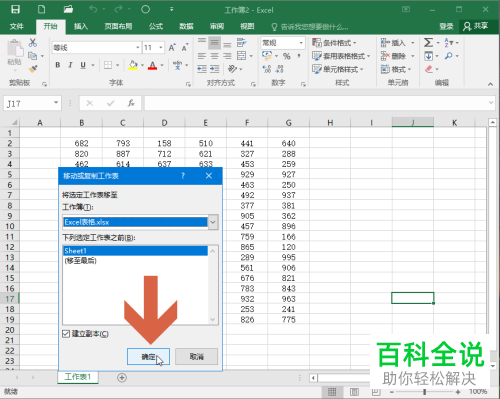Switch to the View tab
Viewport: 500px width, 399px height.
click(247, 26)
